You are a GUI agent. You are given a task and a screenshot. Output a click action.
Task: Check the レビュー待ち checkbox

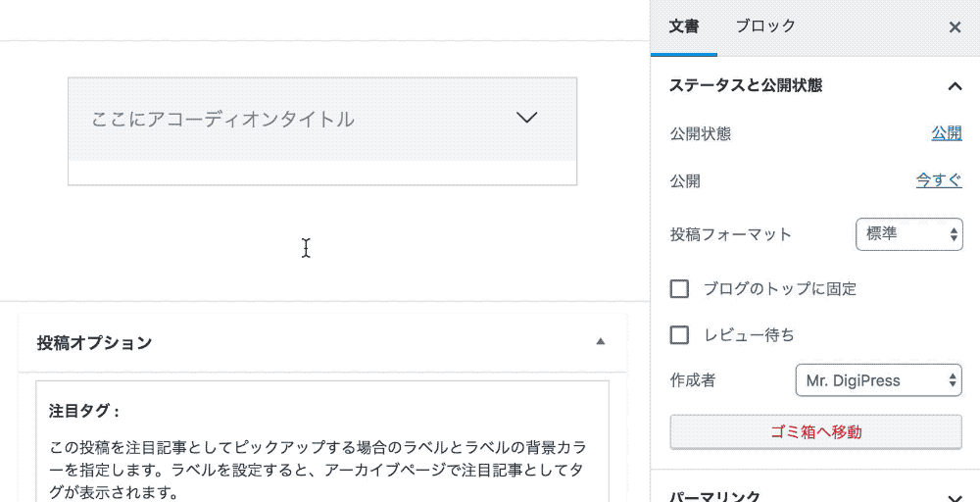pos(679,335)
